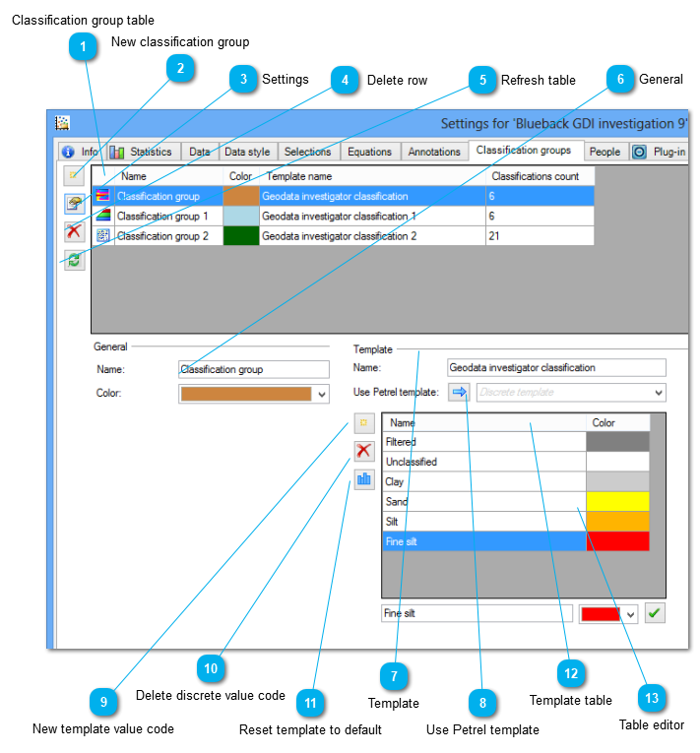Click the New classification group icon
Viewport: 700px width, 753px height.
[x=74, y=175]
